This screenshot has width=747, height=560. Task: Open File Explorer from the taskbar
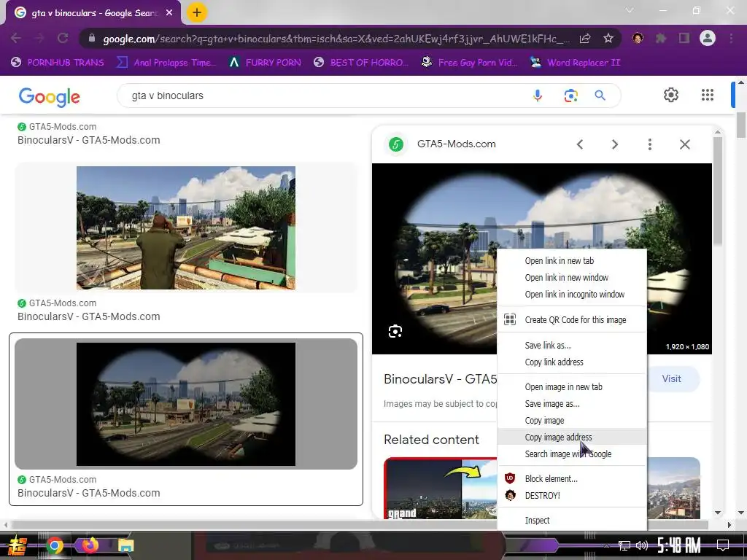[126, 545]
